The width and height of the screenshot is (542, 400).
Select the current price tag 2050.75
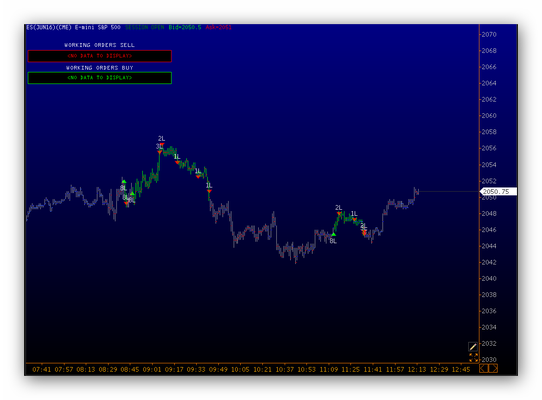pyautogui.click(x=498, y=192)
